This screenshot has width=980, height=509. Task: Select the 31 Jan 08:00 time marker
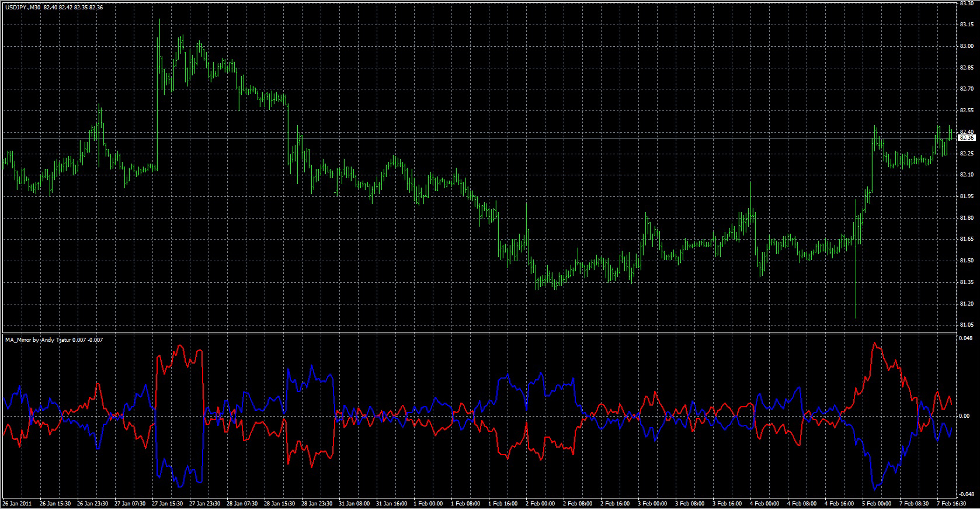point(354,503)
